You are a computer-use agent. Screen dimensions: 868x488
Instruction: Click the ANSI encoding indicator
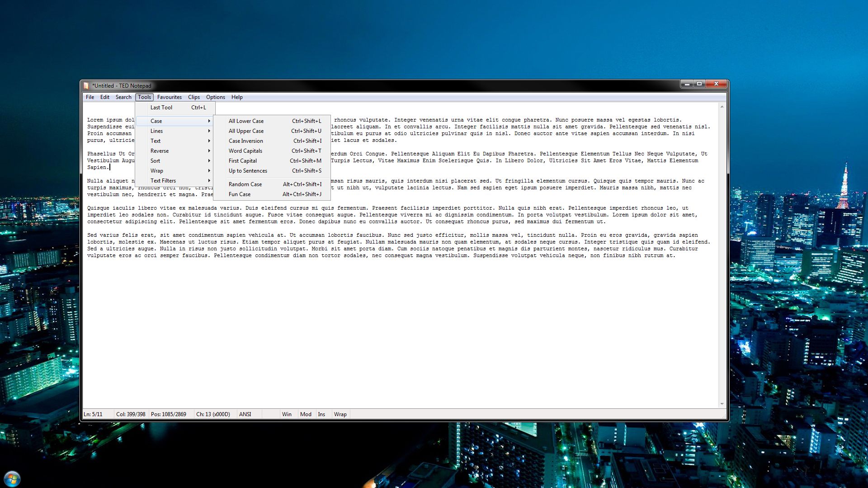[245, 414]
